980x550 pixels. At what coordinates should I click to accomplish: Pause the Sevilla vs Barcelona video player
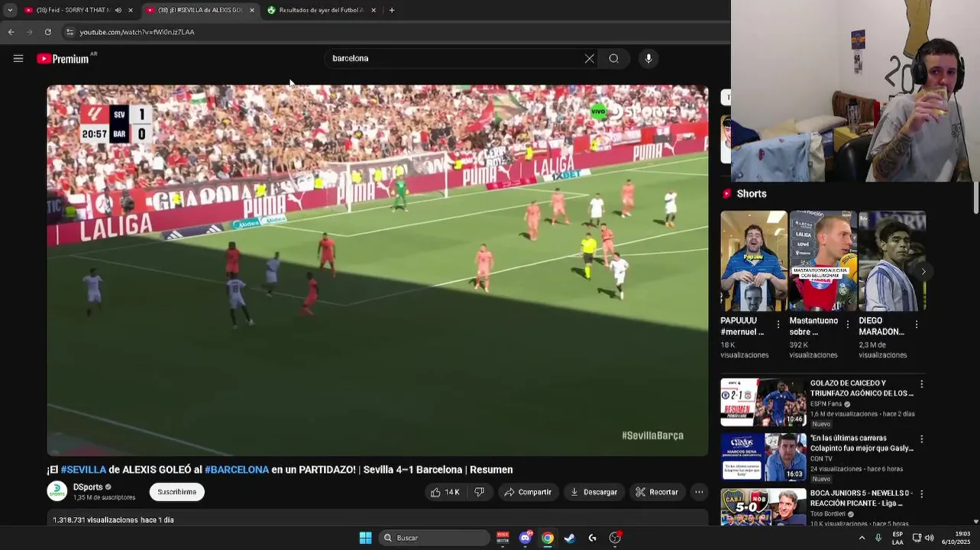point(377,270)
